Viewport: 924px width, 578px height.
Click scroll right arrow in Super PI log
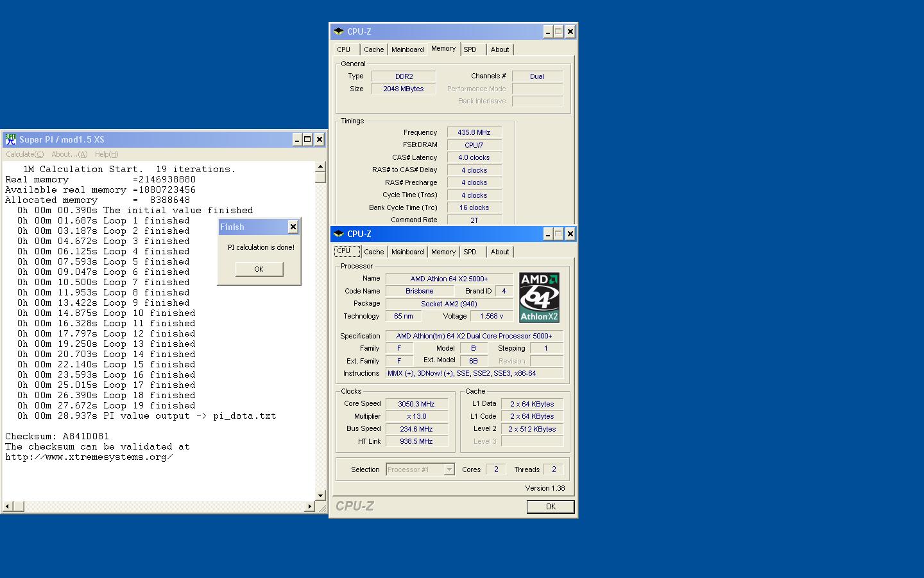(309, 506)
